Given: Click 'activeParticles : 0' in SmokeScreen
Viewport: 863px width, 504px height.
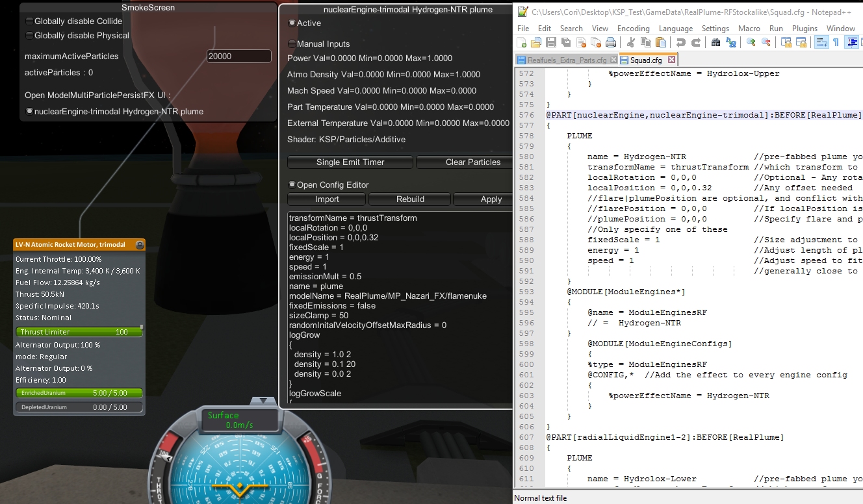Looking at the screenshot, I should click(58, 72).
